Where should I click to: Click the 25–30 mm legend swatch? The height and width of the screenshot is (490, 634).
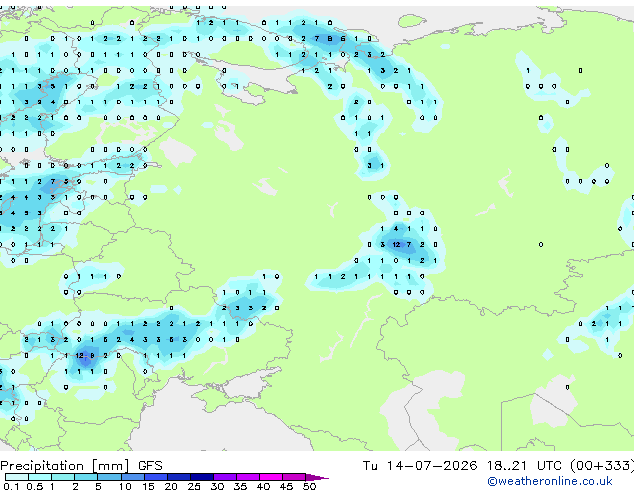(202, 477)
